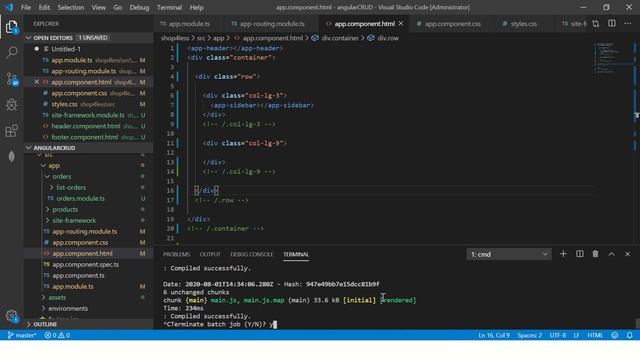Open the editor More Actions menu
The image size is (640, 360).
tap(627, 24)
